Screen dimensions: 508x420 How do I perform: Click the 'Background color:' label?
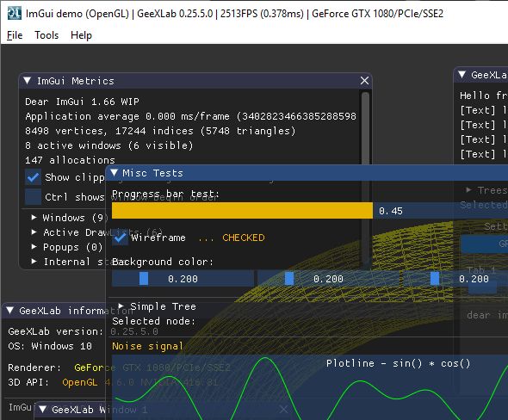[163, 262]
